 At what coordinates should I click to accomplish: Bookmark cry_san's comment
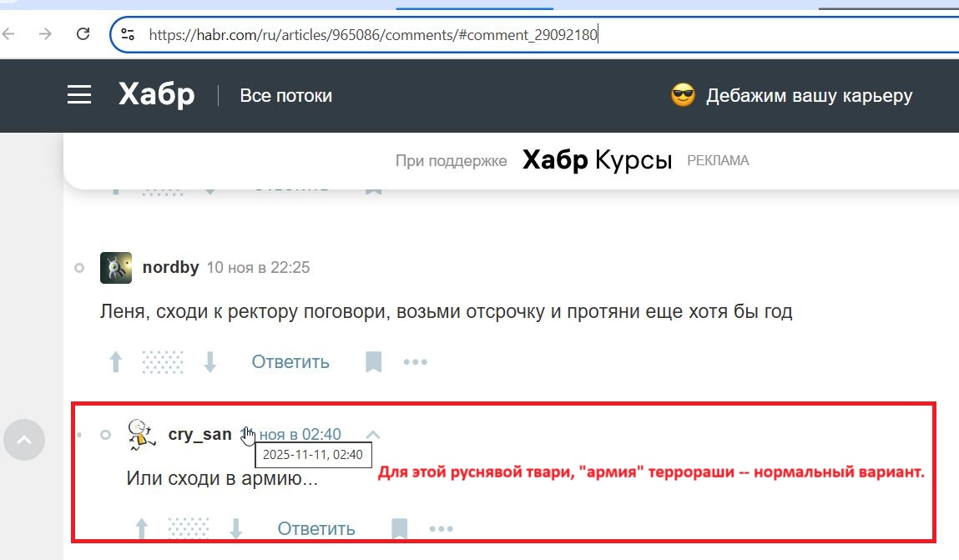[399, 528]
